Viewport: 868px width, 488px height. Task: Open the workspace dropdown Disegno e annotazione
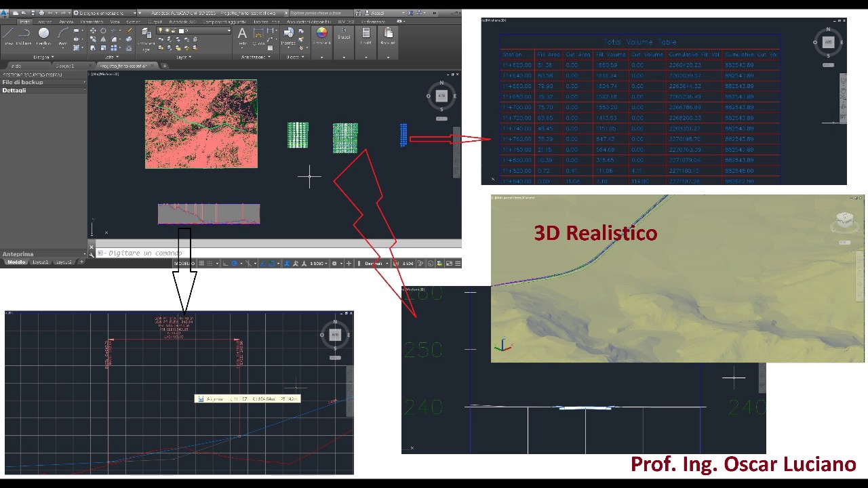(104, 13)
